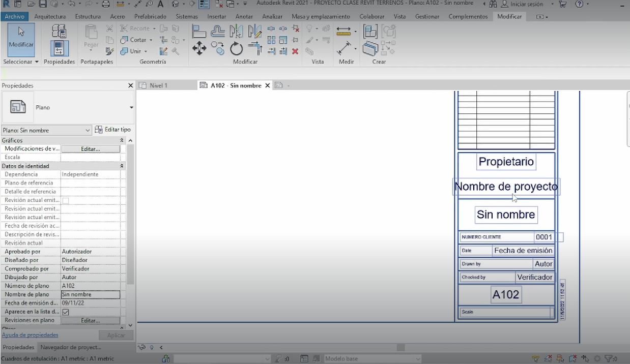Collapse the Gráficos section

click(x=122, y=140)
